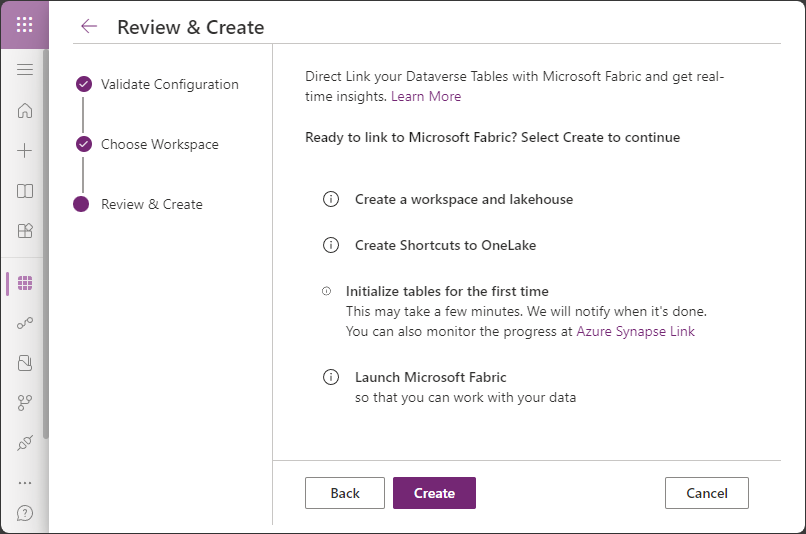This screenshot has height=534, width=806.
Task: Click 'Initialize tables for the first time' text
Action: click(x=447, y=291)
